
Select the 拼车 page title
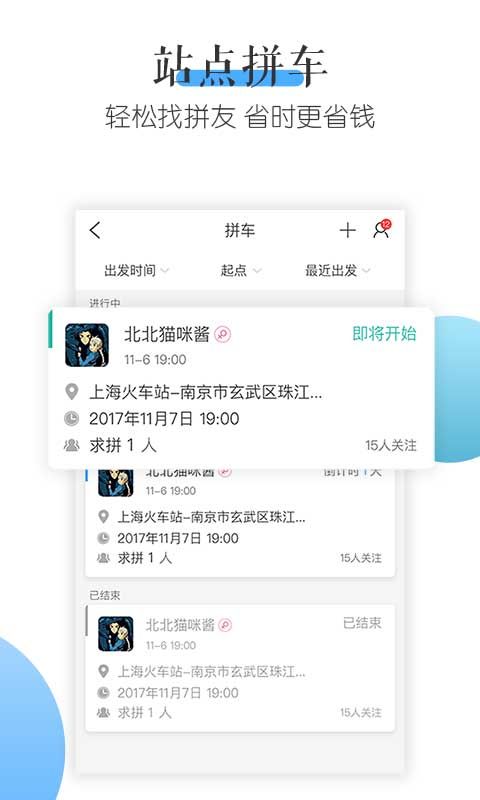tap(240, 231)
